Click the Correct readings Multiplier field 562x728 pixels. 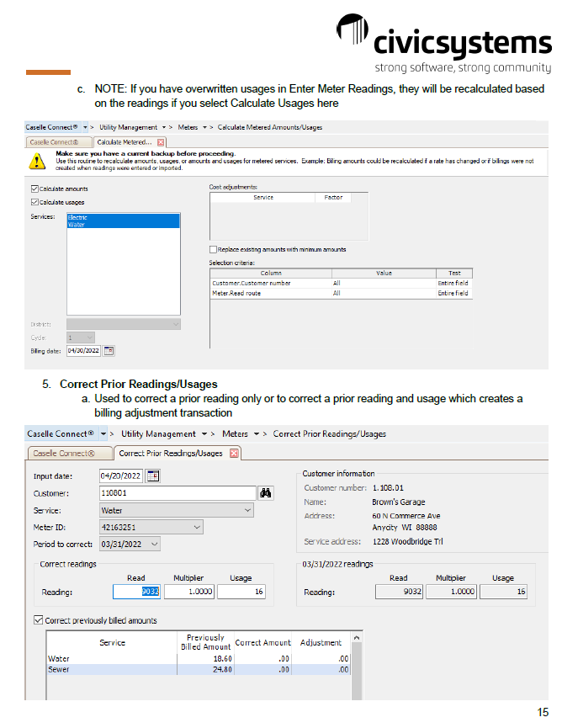pos(189,592)
